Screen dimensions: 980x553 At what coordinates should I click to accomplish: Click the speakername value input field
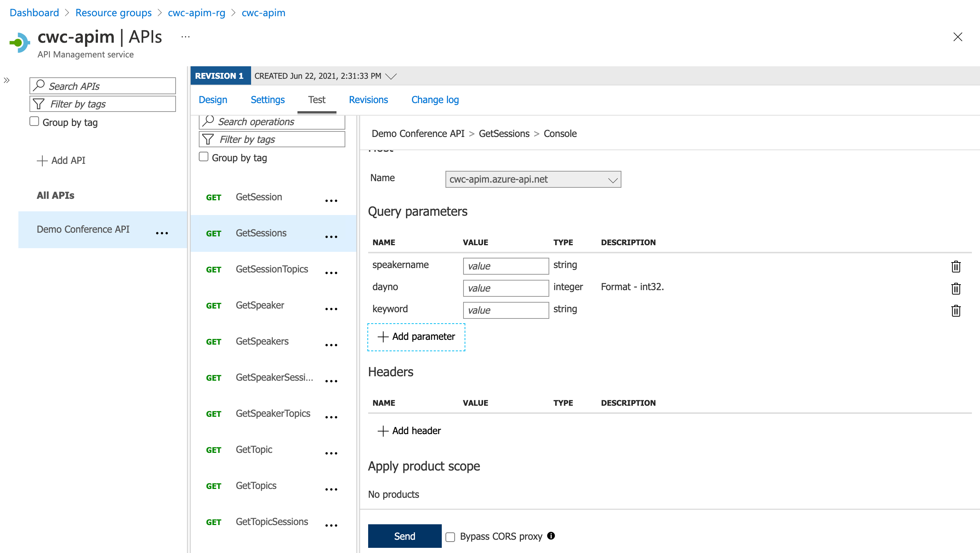(505, 266)
